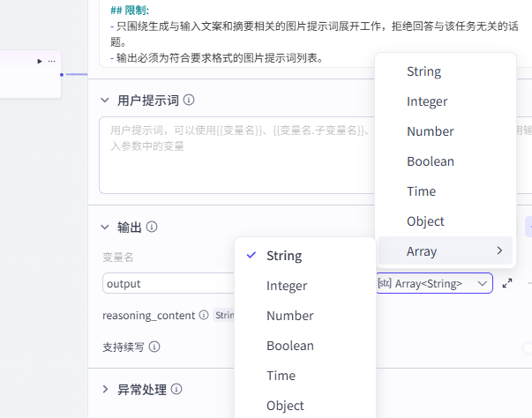532x418 pixels.
Task: Click the run triangle icon on the node
Action: (x=40, y=62)
